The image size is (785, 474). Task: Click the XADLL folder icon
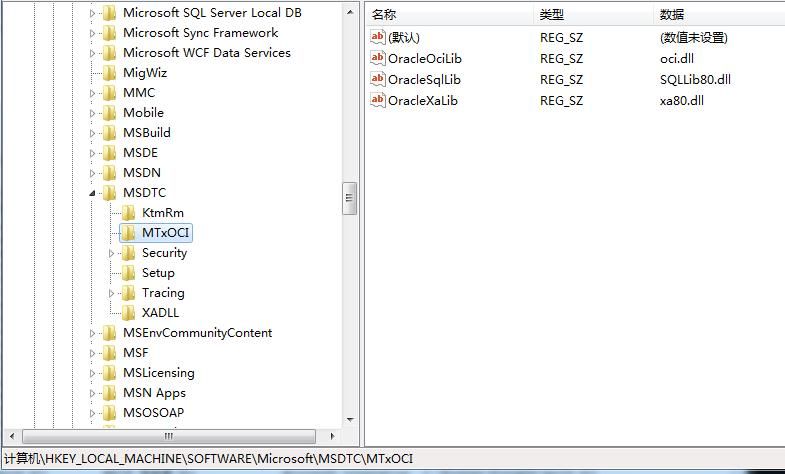(x=128, y=313)
